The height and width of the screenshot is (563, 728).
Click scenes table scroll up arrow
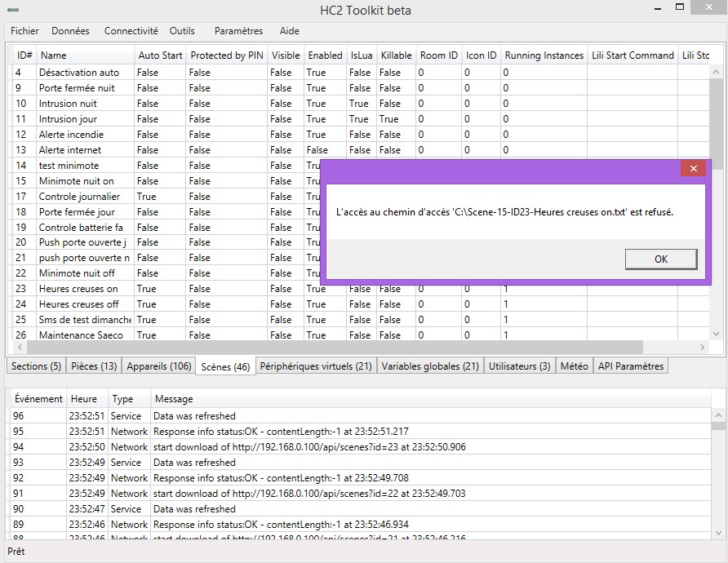pos(716,72)
